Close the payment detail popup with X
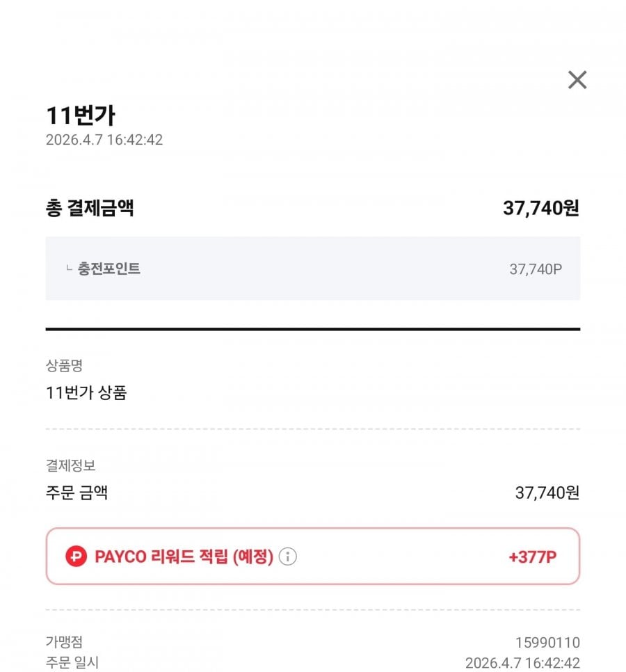The width and height of the screenshot is (626, 672). [577, 80]
